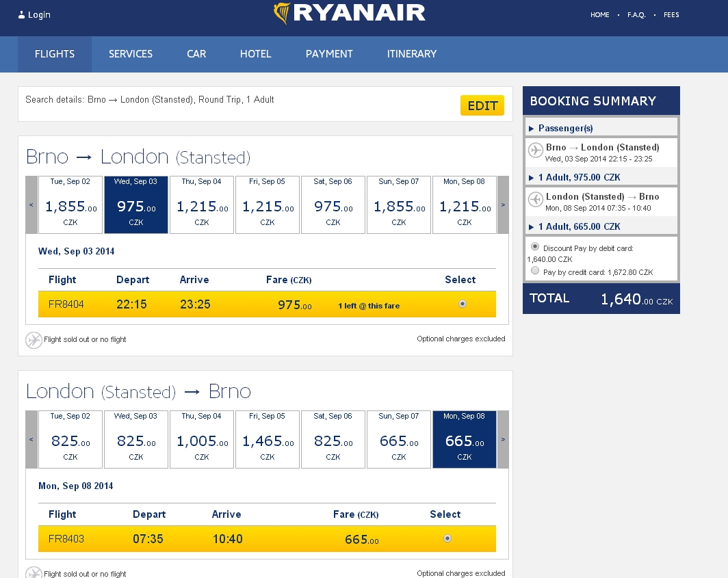Viewport: 728px width, 578px height.
Task: Switch to the CAR tab
Action: [196, 54]
